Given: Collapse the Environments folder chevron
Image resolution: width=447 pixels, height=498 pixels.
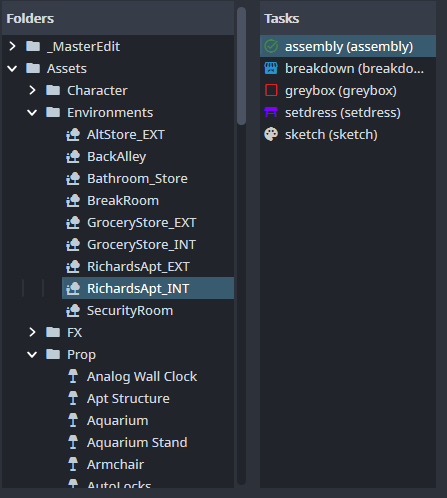Looking at the screenshot, I should (x=32, y=113).
